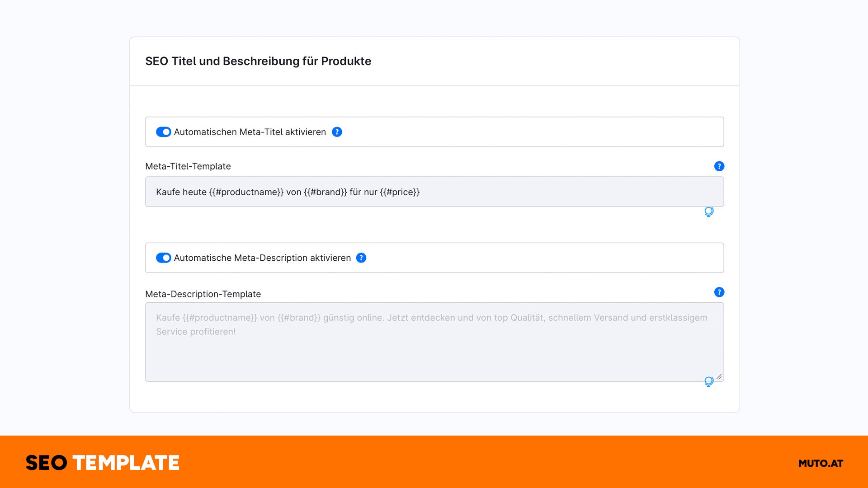Open help icon beside Meta-Description aktivieren
This screenshot has width=868, height=488.
pyautogui.click(x=361, y=258)
